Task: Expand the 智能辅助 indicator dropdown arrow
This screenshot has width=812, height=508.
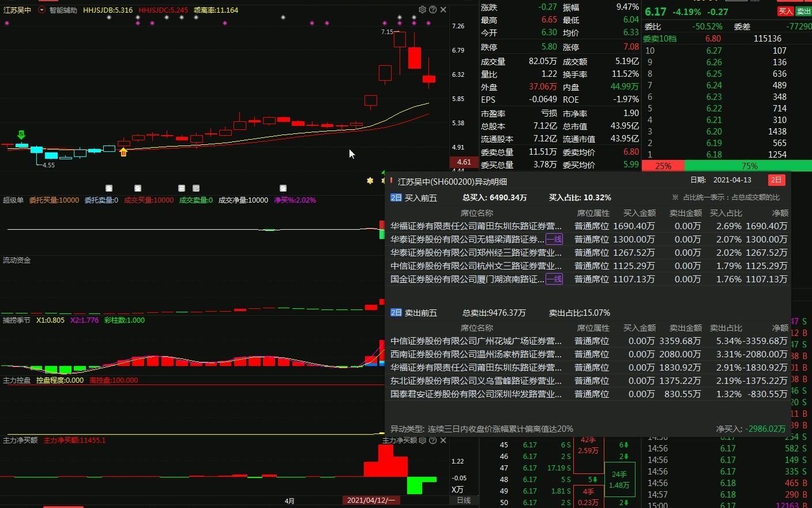Action: pos(42,10)
